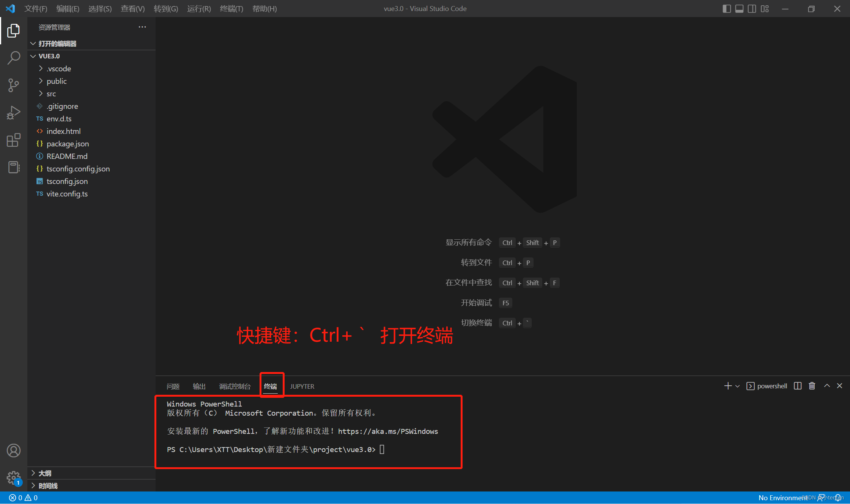This screenshot has height=504, width=850.
Task: Open the Search view icon
Action: click(14, 58)
